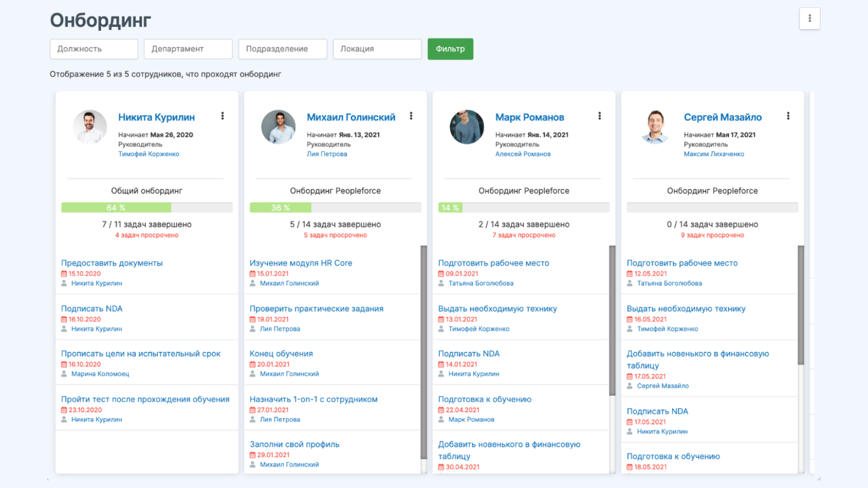The image size is (868, 488).
Task: Open Подготовить рабочее место task dated 09.01.2021
Action: point(494,263)
